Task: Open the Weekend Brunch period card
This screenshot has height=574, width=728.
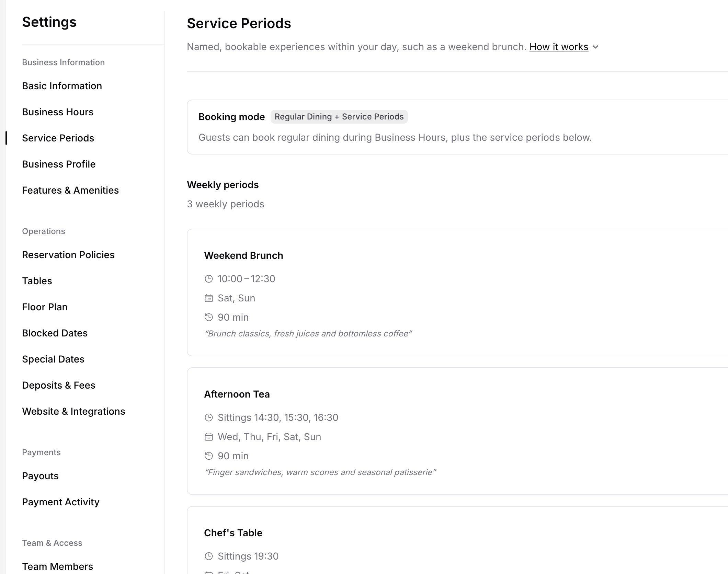Action: [x=457, y=292]
